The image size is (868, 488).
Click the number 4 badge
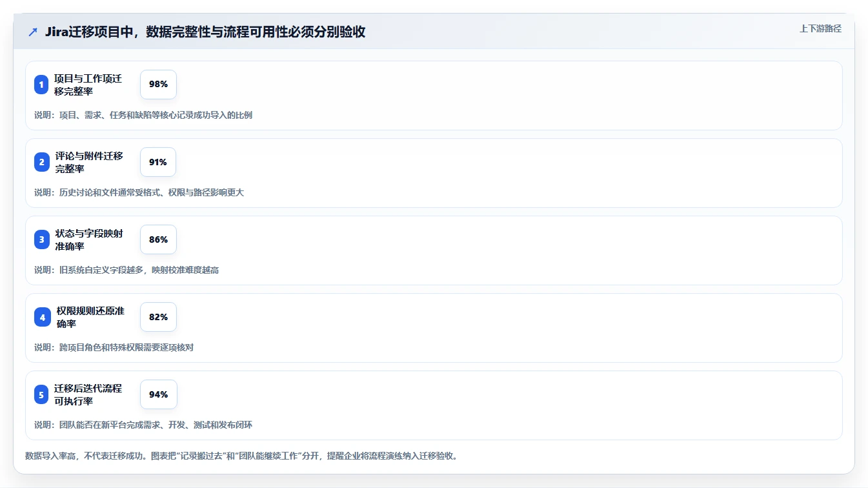click(41, 317)
